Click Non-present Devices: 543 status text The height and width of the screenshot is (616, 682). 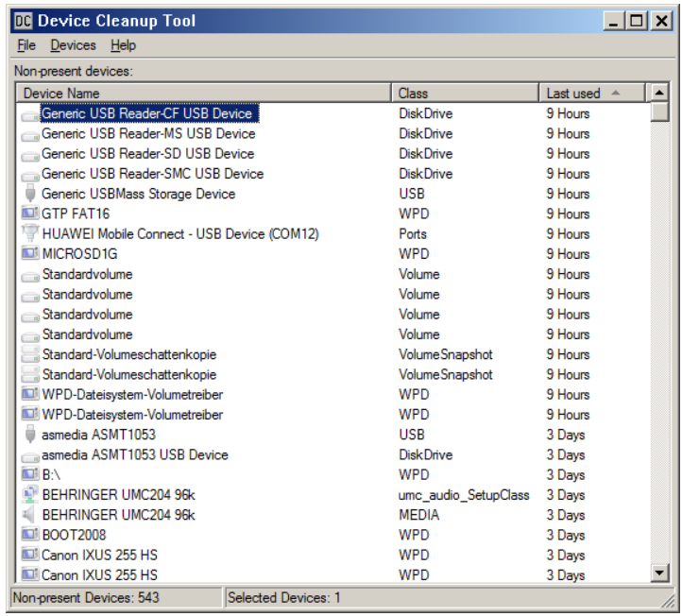click(86, 598)
